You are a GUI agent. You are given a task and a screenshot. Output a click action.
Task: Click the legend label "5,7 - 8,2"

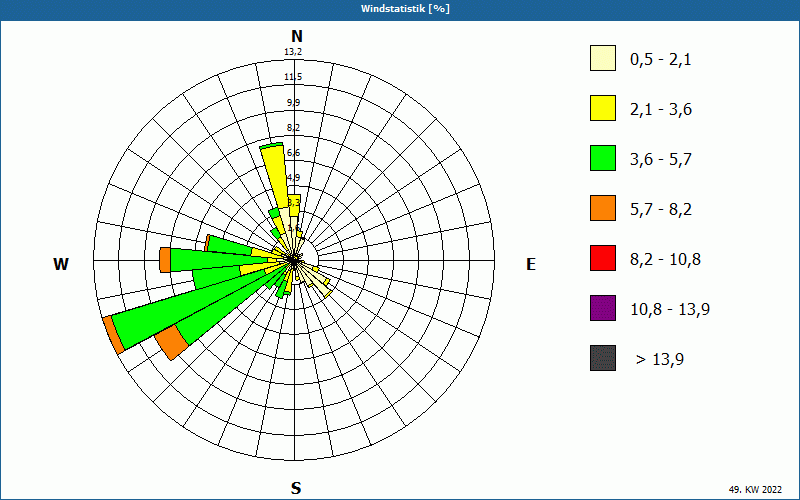click(661, 210)
